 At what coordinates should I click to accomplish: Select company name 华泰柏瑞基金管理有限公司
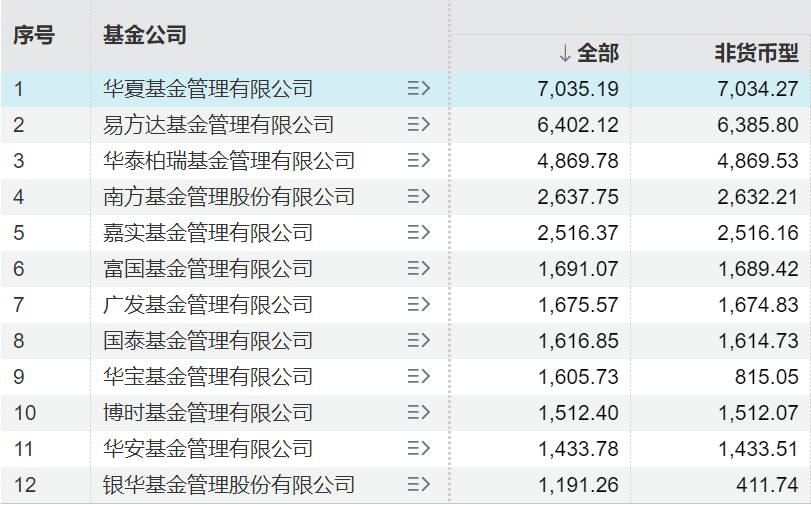(228, 160)
